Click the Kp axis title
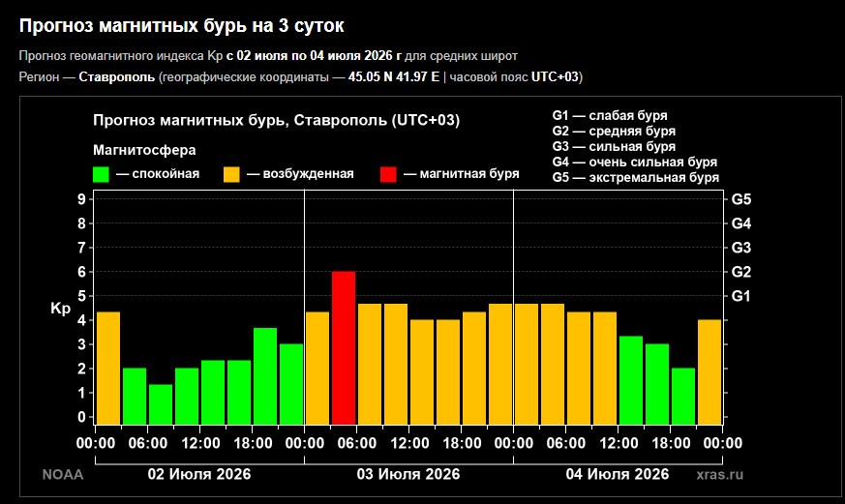This screenshot has height=504, width=845. (60, 309)
